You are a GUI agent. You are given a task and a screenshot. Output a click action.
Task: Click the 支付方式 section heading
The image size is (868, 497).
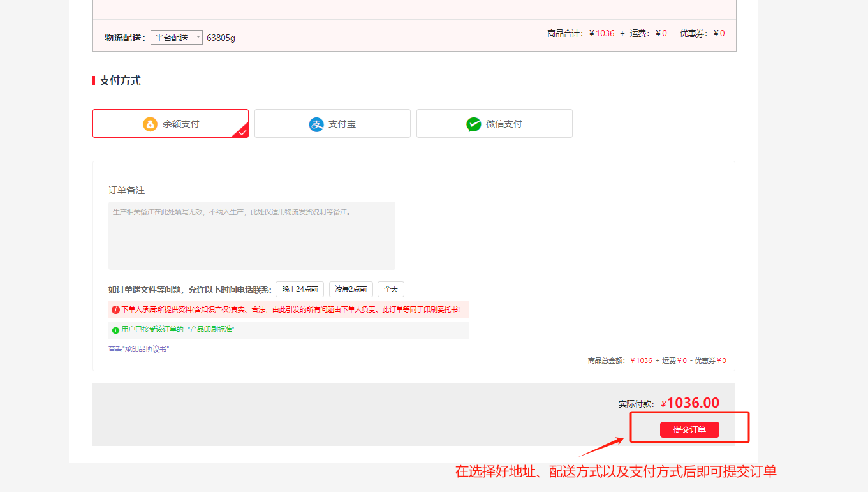point(120,80)
